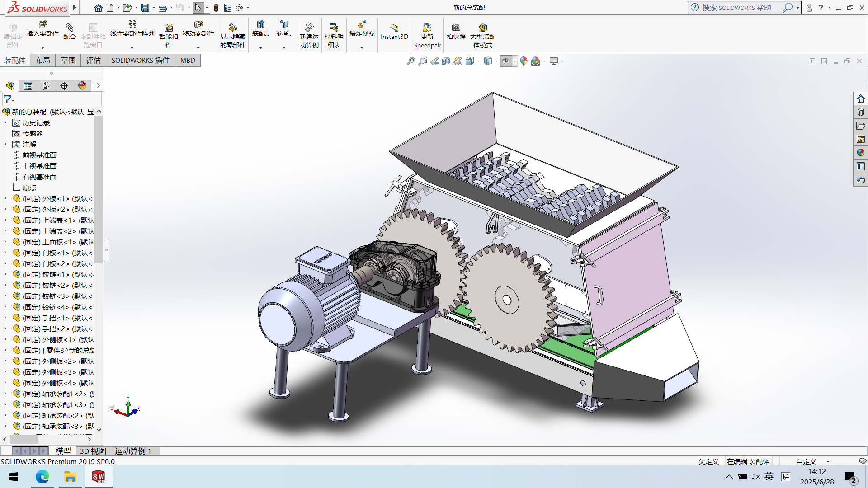Open the Windows Start menu
This screenshot has height=488, width=868.
coord(14,477)
